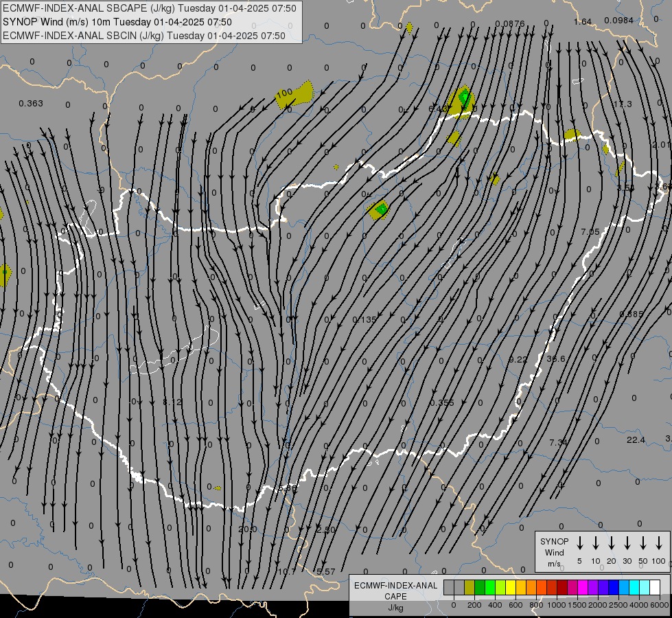Click the 0.0984 value on the map

coord(619,20)
